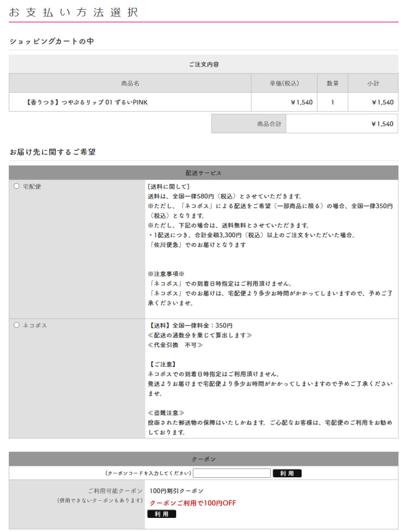Click the 配送サービス section header bar
Screen dimensions: 402x532
click(203, 173)
